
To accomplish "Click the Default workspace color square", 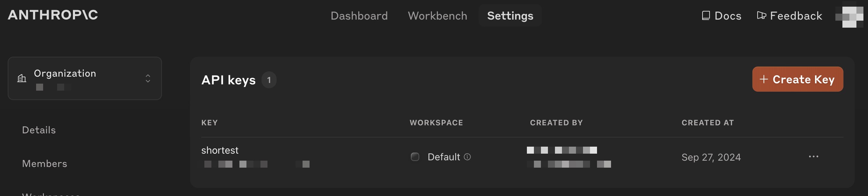I will 415,157.
